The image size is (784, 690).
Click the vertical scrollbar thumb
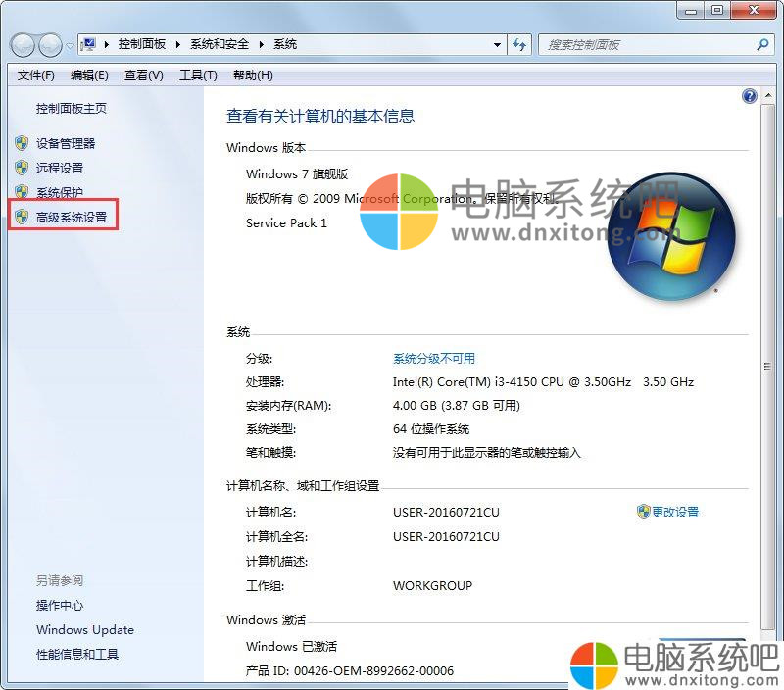click(x=767, y=367)
